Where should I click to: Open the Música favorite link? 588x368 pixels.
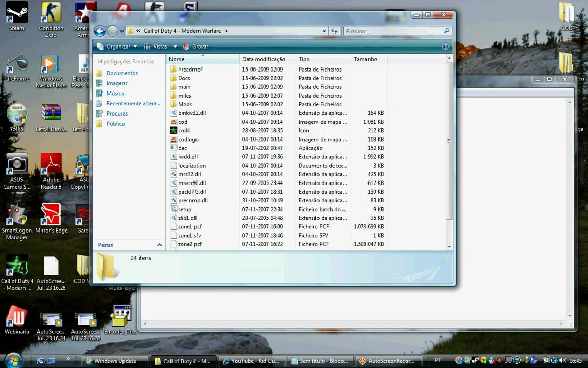[x=115, y=93]
